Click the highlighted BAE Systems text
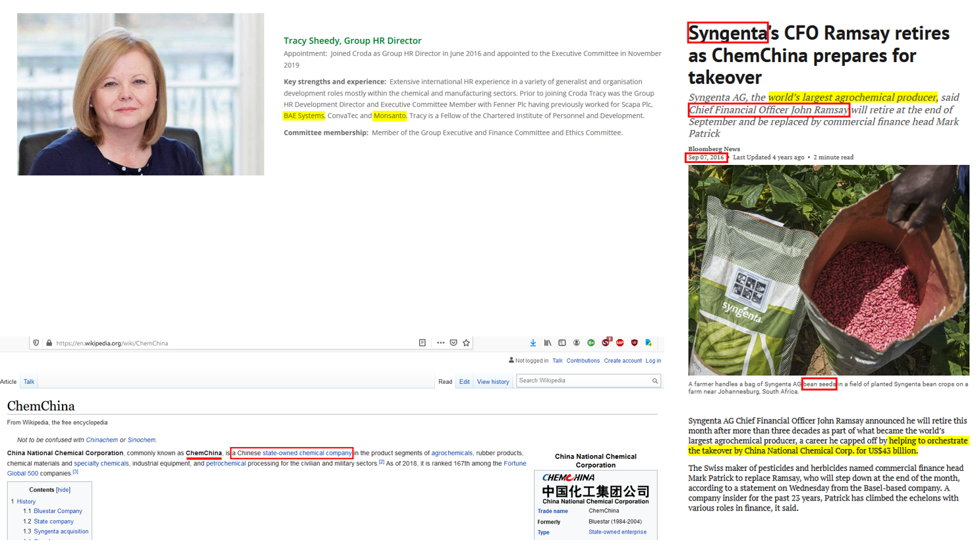 (304, 116)
